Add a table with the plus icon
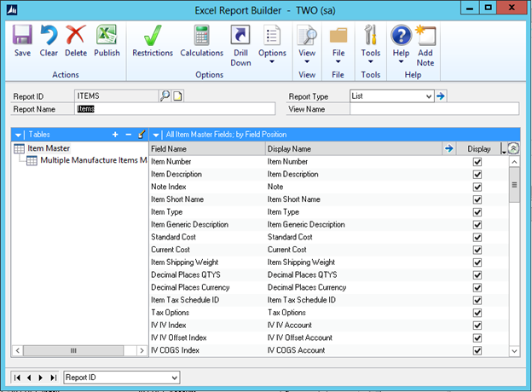 point(115,135)
